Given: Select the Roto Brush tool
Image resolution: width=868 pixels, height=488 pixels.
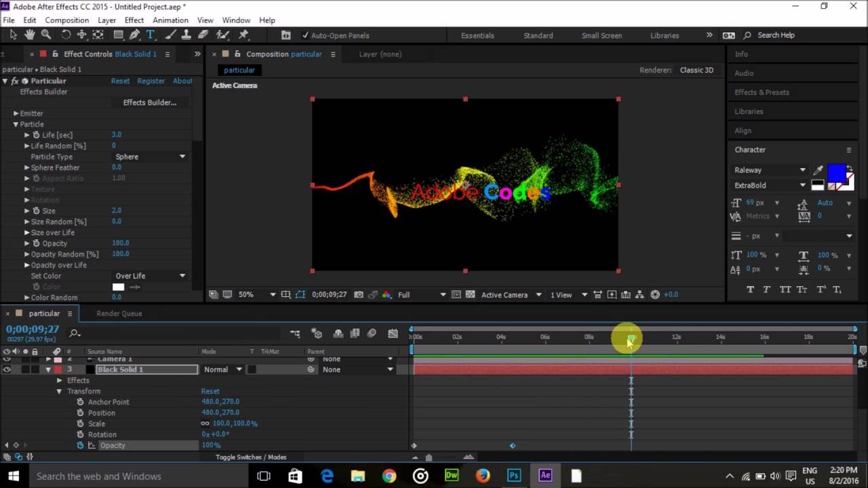Looking at the screenshot, I should (x=222, y=35).
